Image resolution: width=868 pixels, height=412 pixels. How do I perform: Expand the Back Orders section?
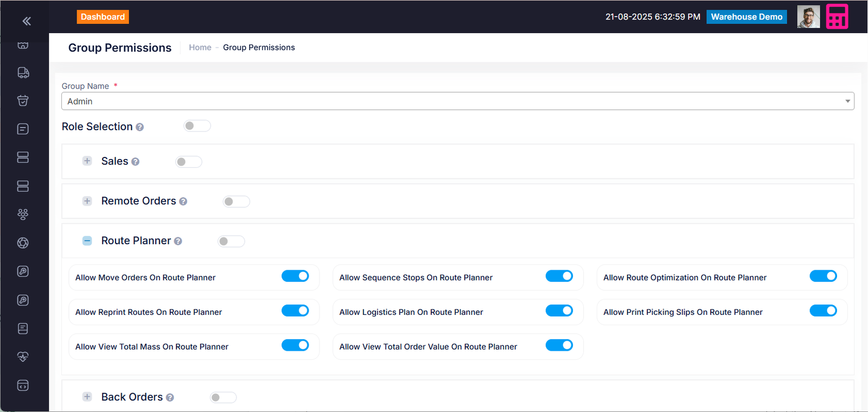(87, 397)
